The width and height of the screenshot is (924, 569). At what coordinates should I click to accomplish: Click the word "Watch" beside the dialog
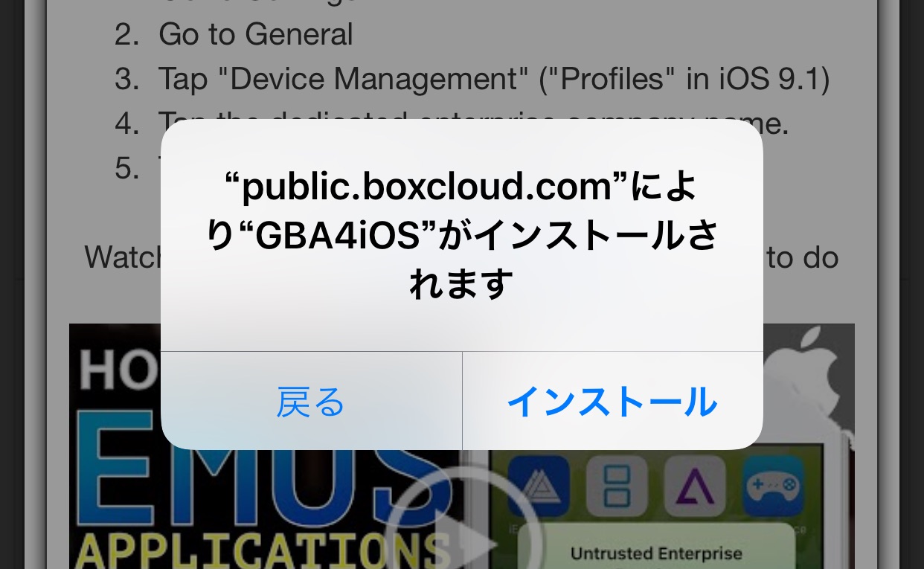[122, 257]
